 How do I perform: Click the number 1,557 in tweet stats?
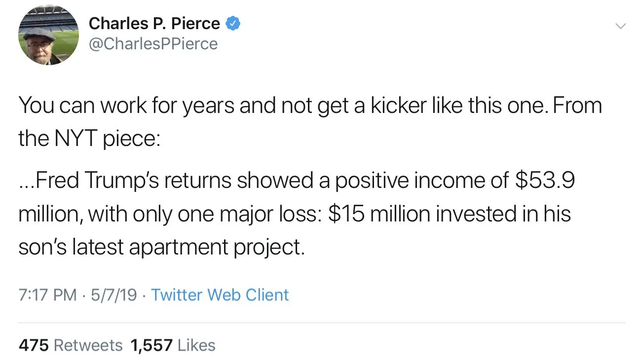click(151, 345)
